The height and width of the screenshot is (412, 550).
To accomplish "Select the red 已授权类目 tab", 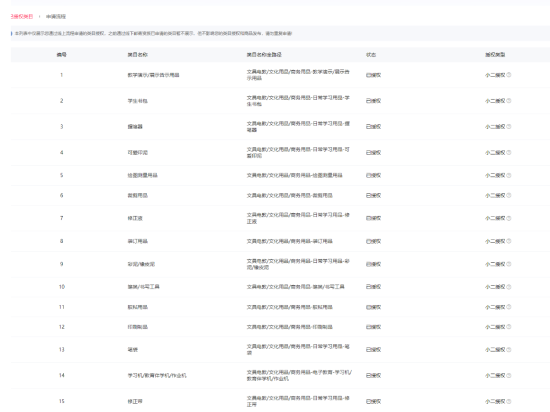I will pos(21,16).
